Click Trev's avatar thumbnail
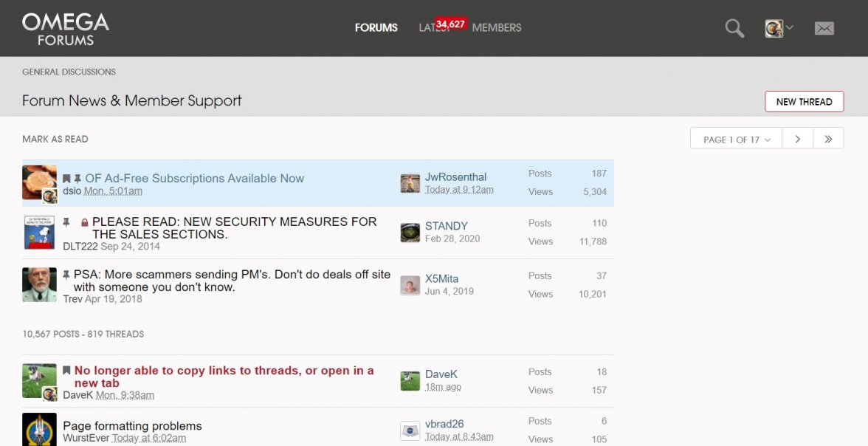868x446 pixels. (x=39, y=284)
